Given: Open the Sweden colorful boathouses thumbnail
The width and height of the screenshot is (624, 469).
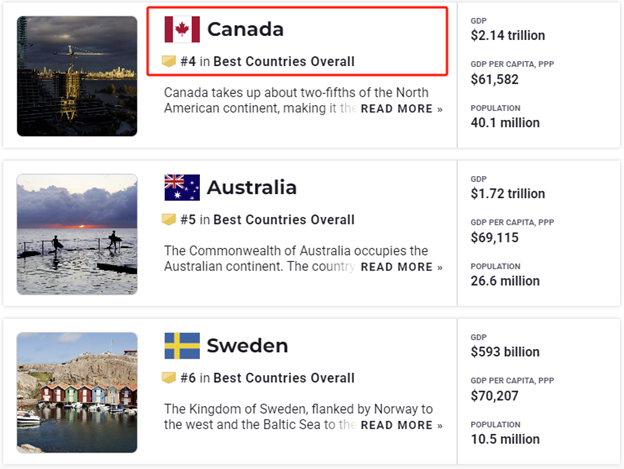Looking at the screenshot, I should (x=77, y=393).
